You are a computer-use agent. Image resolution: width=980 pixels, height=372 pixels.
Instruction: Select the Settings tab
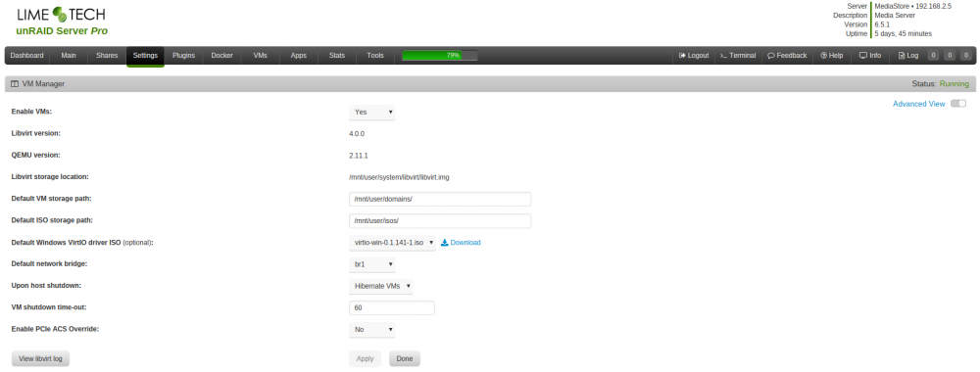tap(145, 56)
